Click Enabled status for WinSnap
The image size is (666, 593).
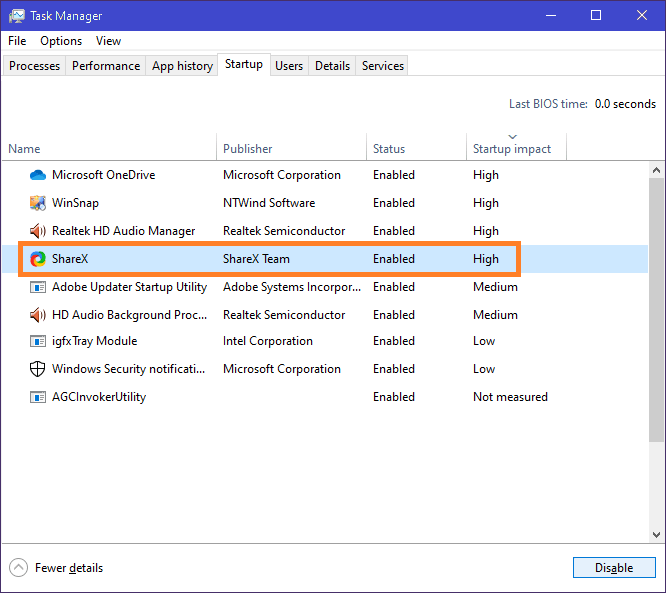[394, 203]
